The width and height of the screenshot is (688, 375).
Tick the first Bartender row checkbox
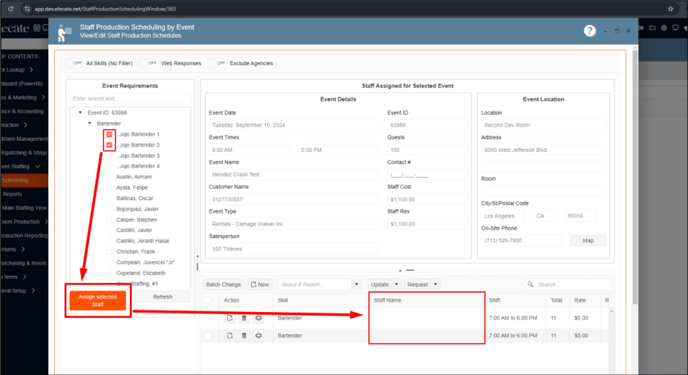click(208, 318)
